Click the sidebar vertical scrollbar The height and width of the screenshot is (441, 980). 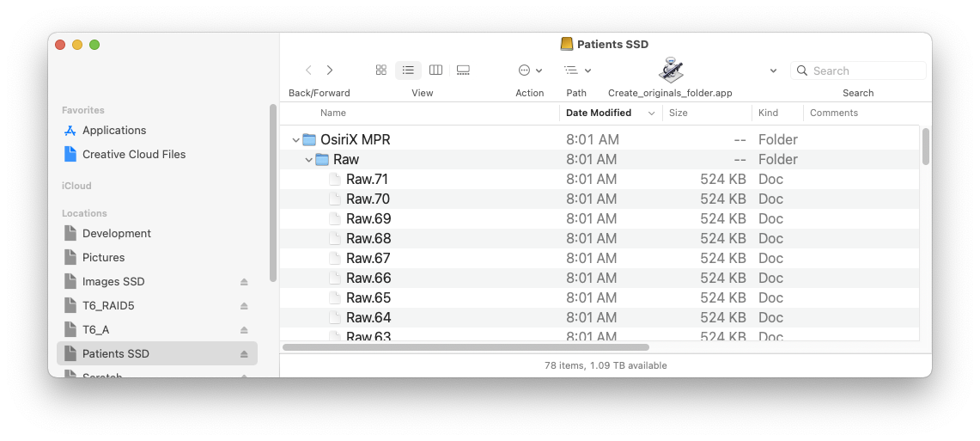click(272, 193)
